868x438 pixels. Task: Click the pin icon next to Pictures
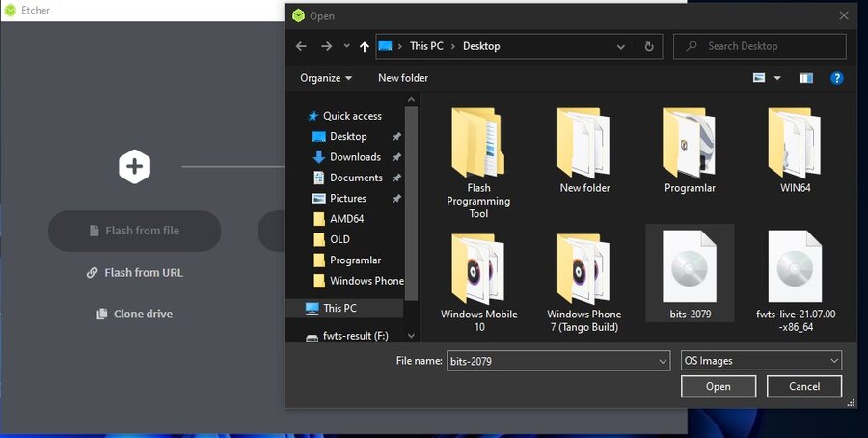click(396, 198)
